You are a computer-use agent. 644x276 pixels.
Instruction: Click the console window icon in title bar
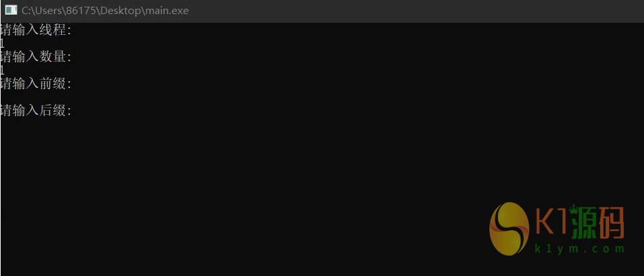tap(11, 10)
